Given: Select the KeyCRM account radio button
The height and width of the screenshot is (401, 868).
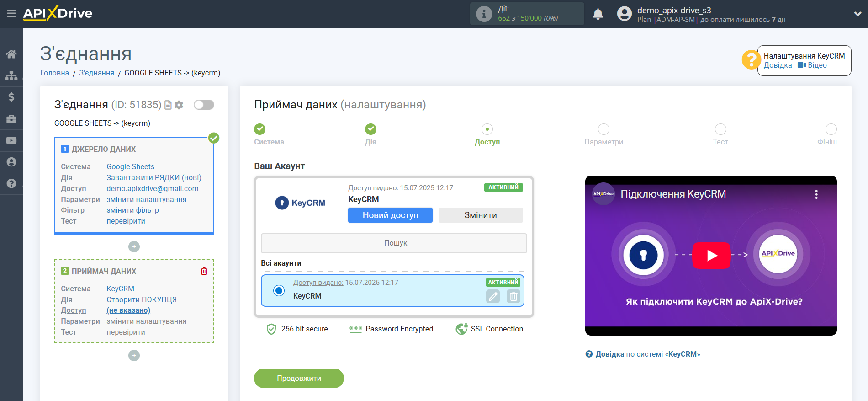Looking at the screenshot, I should pyautogui.click(x=279, y=290).
